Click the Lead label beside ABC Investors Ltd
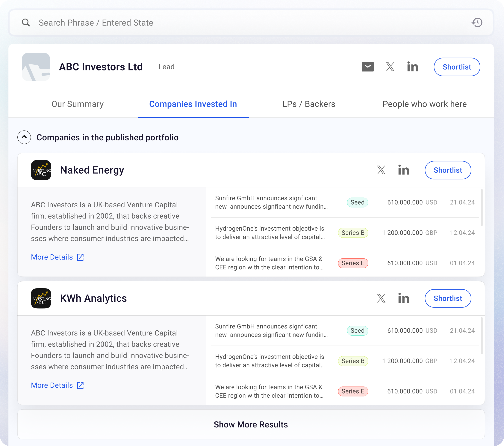 click(x=167, y=67)
